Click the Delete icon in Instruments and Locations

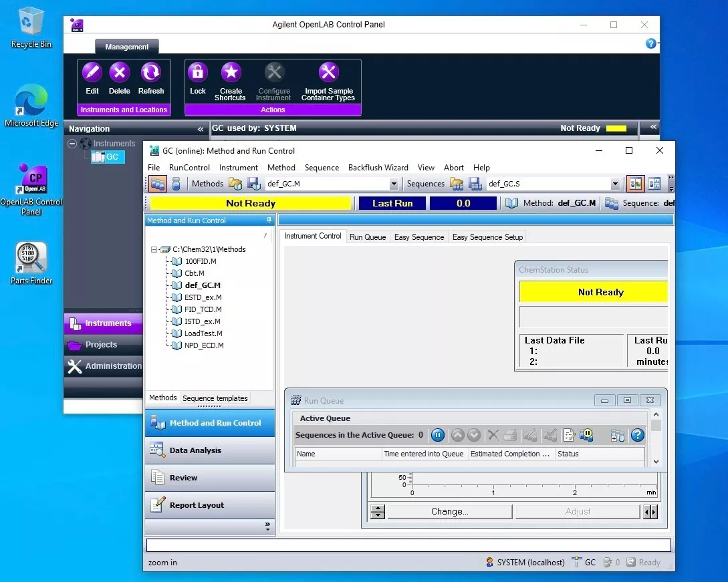click(x=119, y=72)
